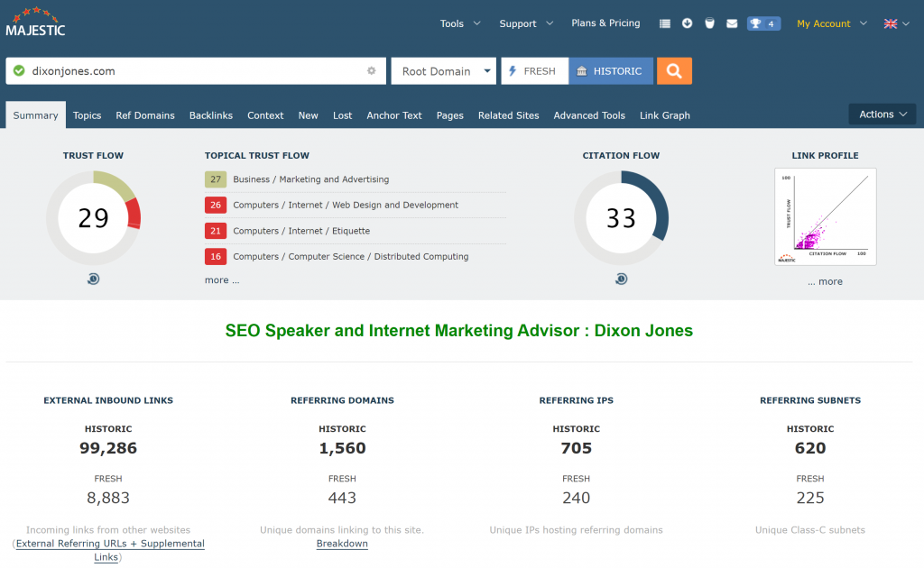This screenshot has height=568, width=924.
Task: Open the Root Domain dropdown
Action: (444, 70)
